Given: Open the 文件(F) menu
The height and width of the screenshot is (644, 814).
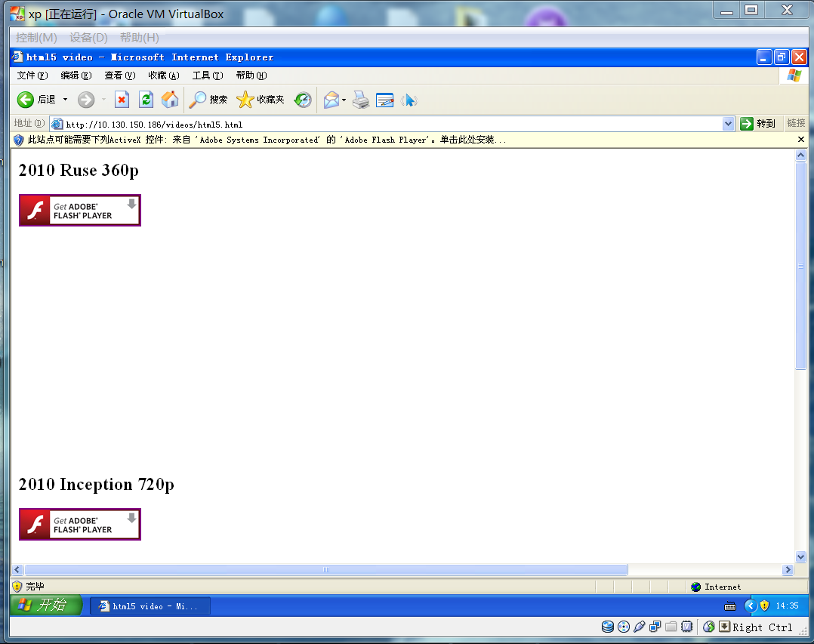Looking at the screenshot, I should (32, 75).
